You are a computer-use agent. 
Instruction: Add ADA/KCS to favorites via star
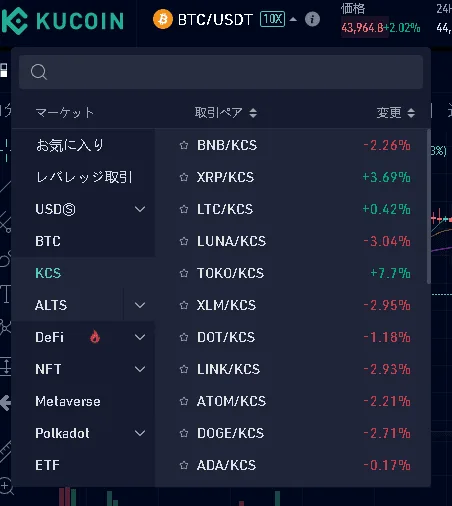pyautogui.click(x=184, y=465)
